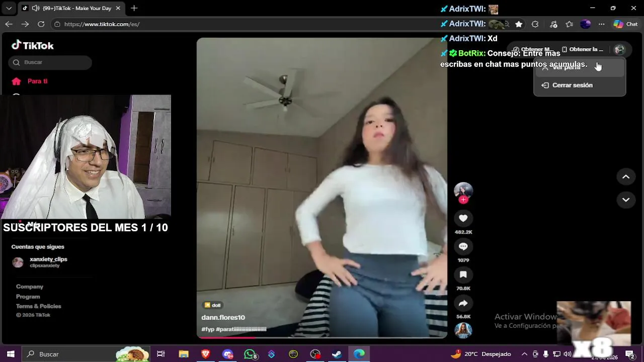Click the doll effect tag
This screenshot has height=362, width=644.
click(x=212, y=305)
